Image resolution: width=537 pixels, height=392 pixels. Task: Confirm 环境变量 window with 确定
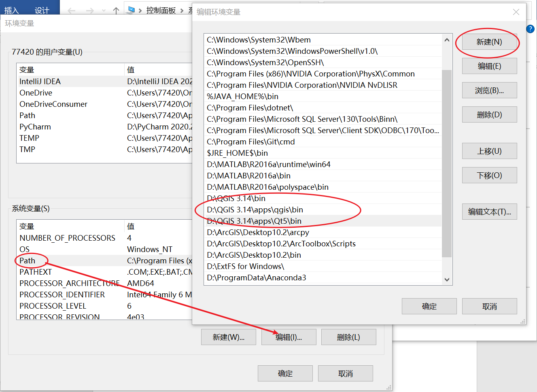(x=285, y=373)
